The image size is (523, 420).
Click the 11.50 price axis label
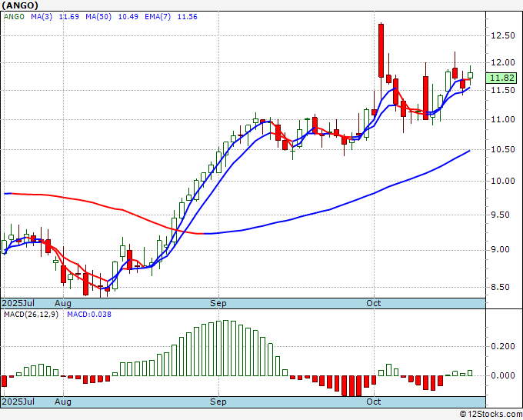point(503,91)
